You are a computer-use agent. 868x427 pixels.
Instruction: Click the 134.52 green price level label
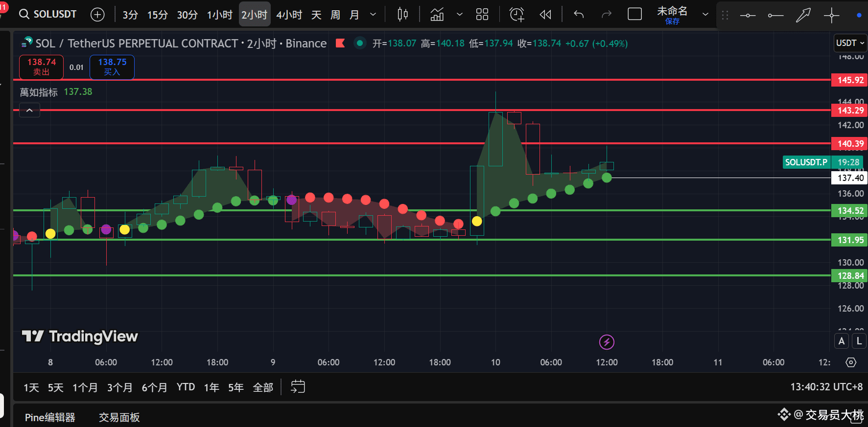[849, 211]
